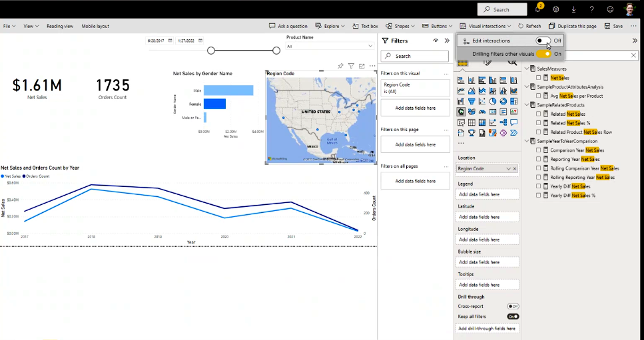Select the Power Automate visual icon
This screenshot has height=340, width=644.
(x=514, y=133)
